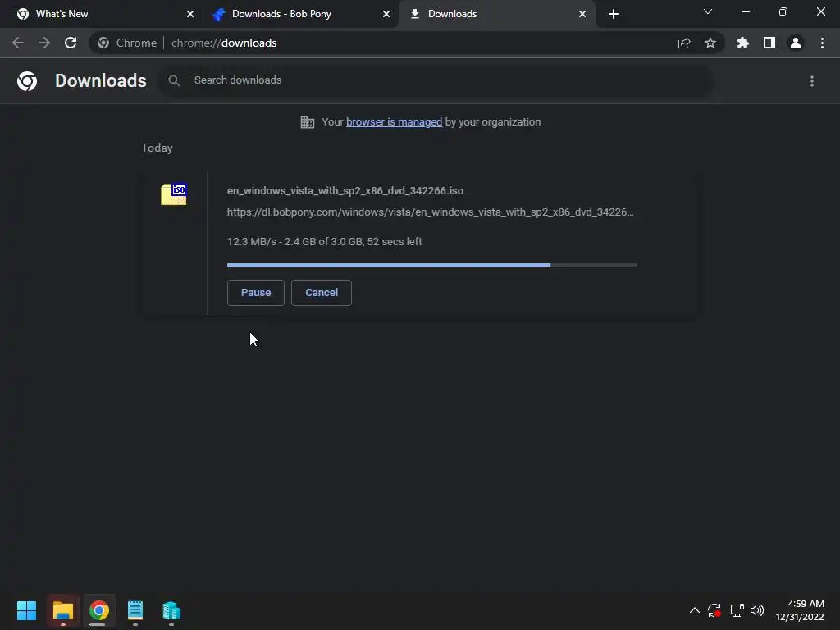Screen dimensions: 840x630
Task: Restore down the Chrome window
Action: [x=783, y=11]
